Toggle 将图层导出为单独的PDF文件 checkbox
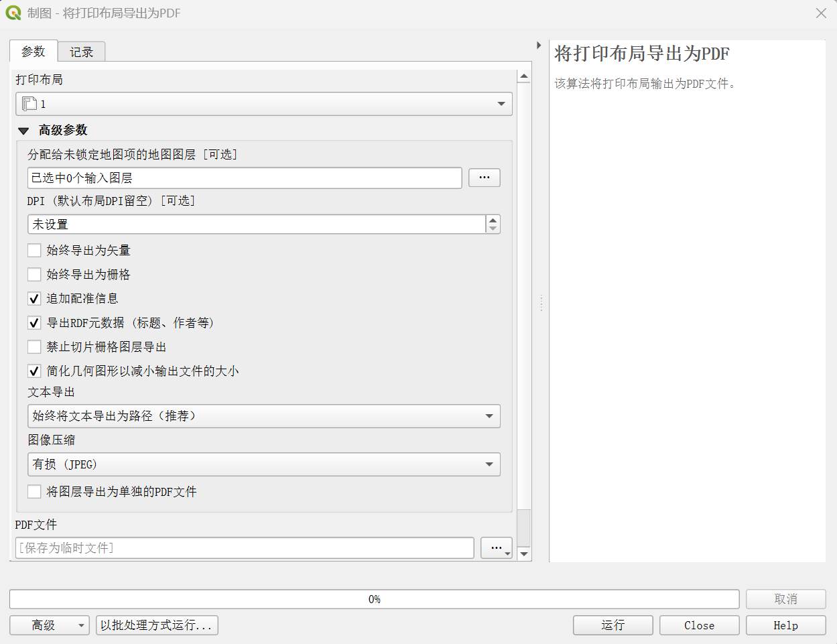This screenshot has width=837, height=644. (x=34, y=492)
